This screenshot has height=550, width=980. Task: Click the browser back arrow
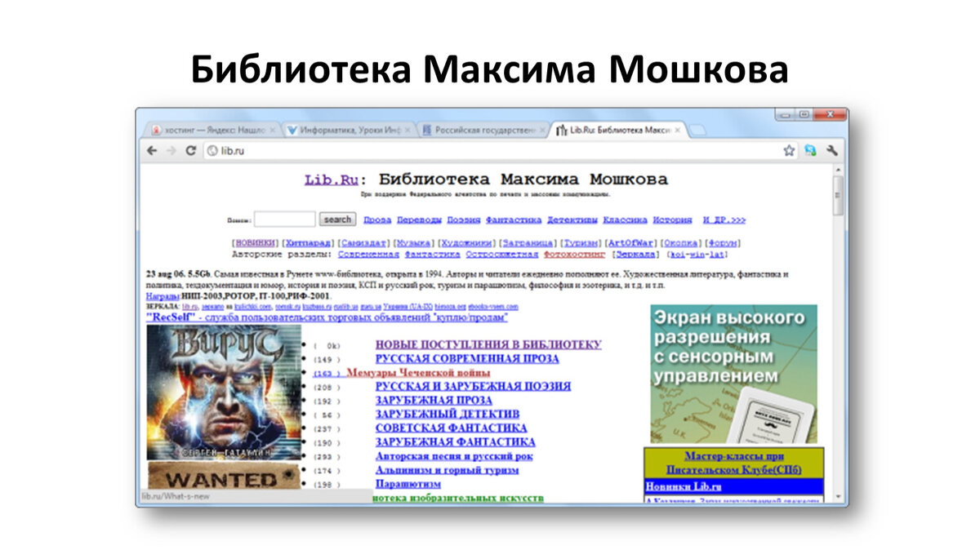pyautogui.click(x=152, y=151)
